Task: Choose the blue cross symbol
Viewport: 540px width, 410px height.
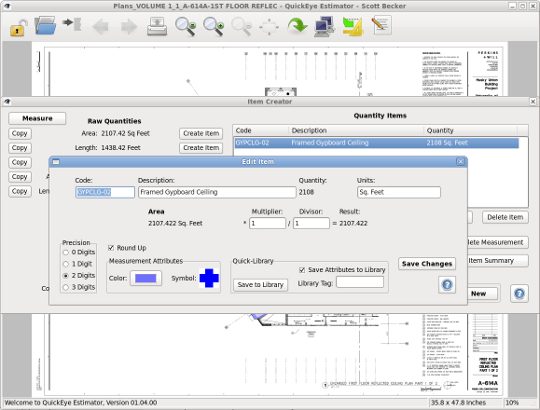Action: point(209,278)
